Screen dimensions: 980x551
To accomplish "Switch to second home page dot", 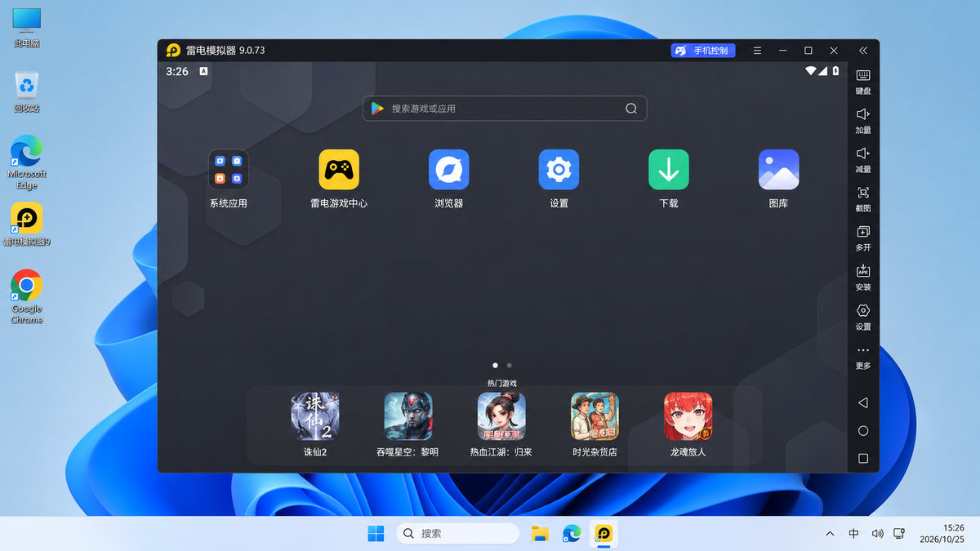I will coord(510,366).
